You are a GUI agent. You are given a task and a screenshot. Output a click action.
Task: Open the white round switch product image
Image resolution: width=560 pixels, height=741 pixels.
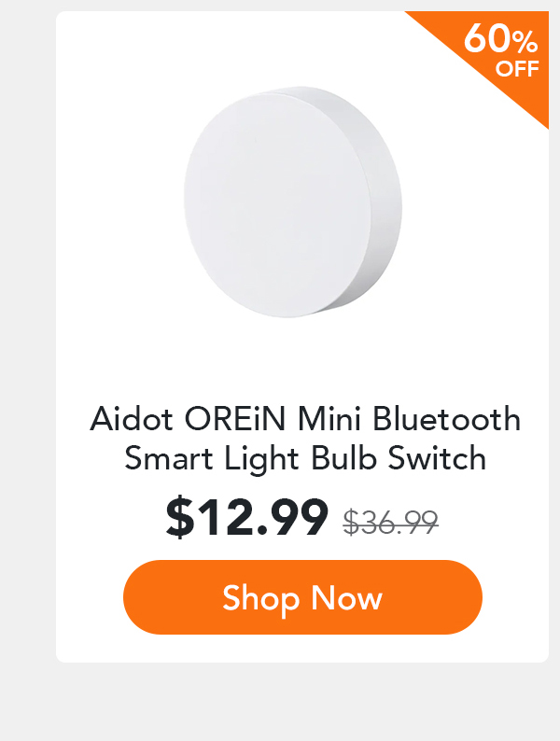(x=293, y=203)
